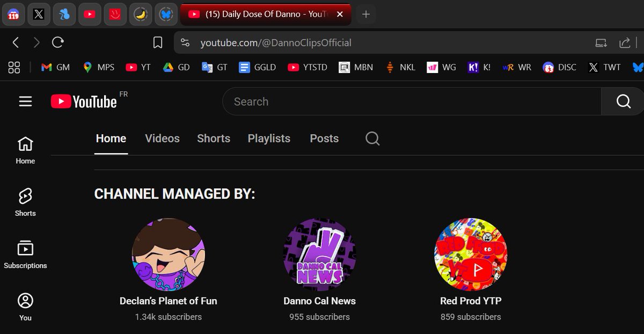Open the TWT bookmark

click(604, 67)
